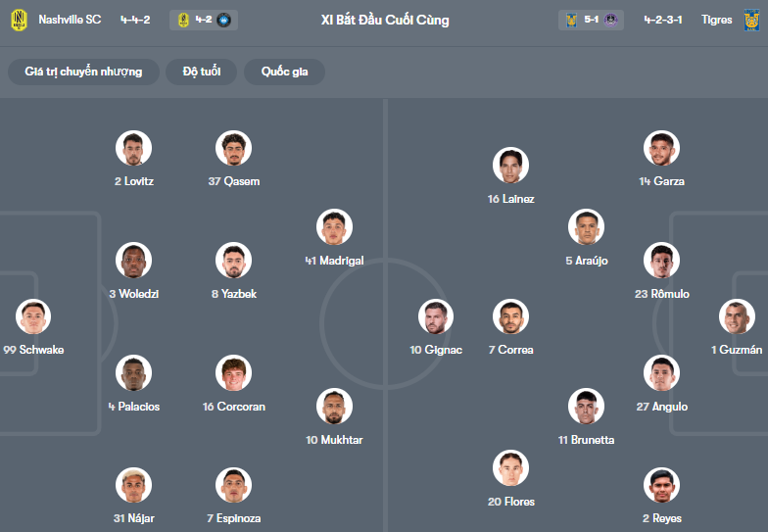Select Mukhtar's player portrait
This screenshot has height=532, width=768.
334,407
